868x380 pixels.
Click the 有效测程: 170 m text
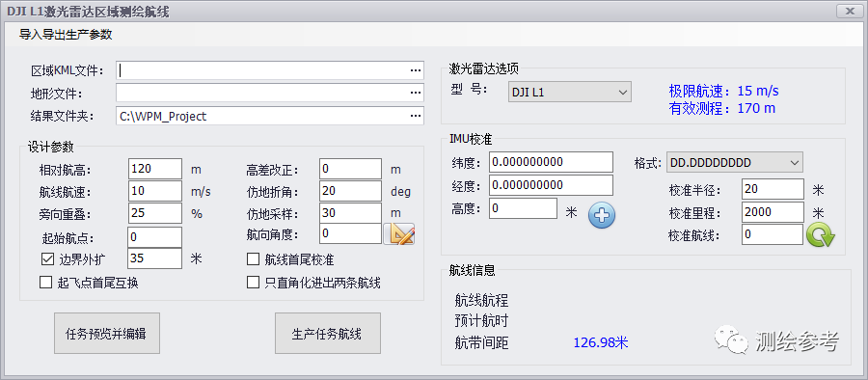pyautogui.click(x=721, y=108)
